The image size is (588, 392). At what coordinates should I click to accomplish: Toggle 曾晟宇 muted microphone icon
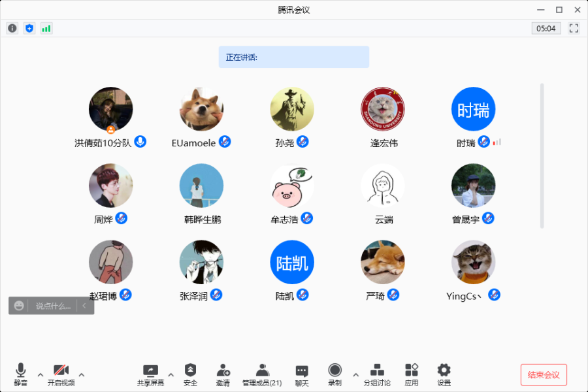[488, 218]
